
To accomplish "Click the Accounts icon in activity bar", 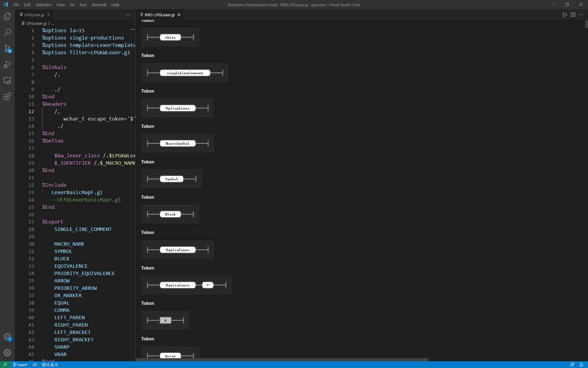I will (x=7, y=337).
